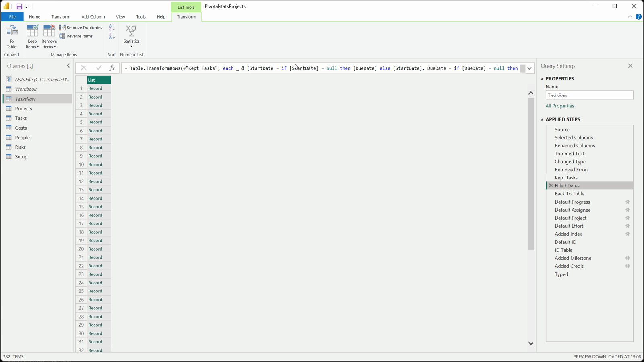
Task: Click Remove Duplicates in ribbon
Action: pos(81,27)
